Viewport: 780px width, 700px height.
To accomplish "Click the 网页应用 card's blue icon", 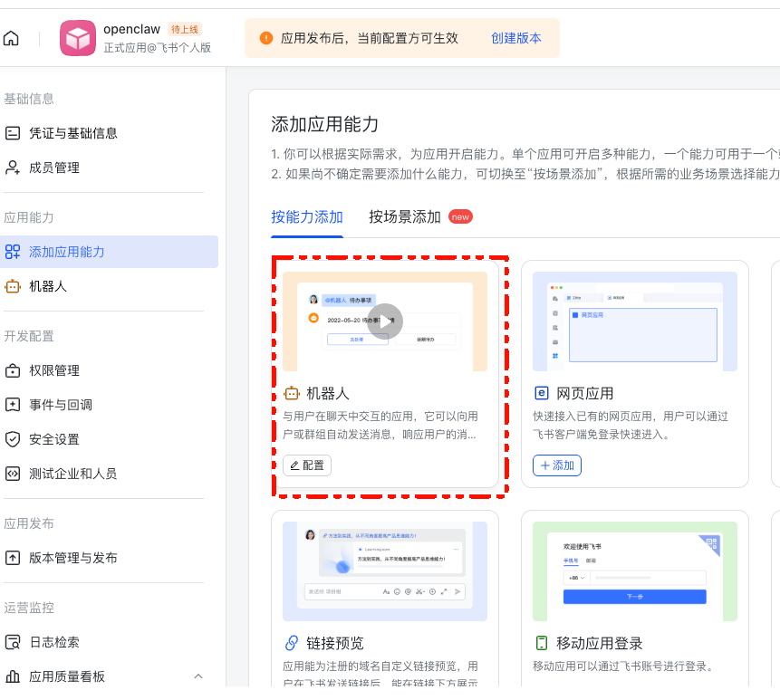I will click(x=541, y=393).
